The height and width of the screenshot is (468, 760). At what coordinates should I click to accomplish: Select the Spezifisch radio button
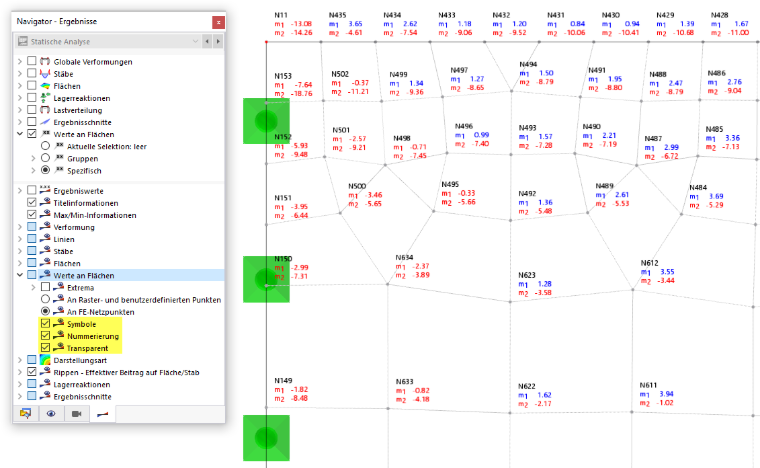pos(45,170)
